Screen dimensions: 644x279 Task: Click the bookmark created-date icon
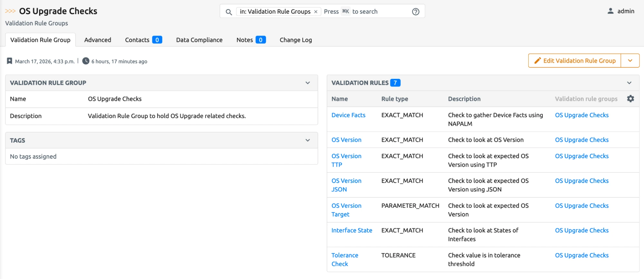click(9, 61)
